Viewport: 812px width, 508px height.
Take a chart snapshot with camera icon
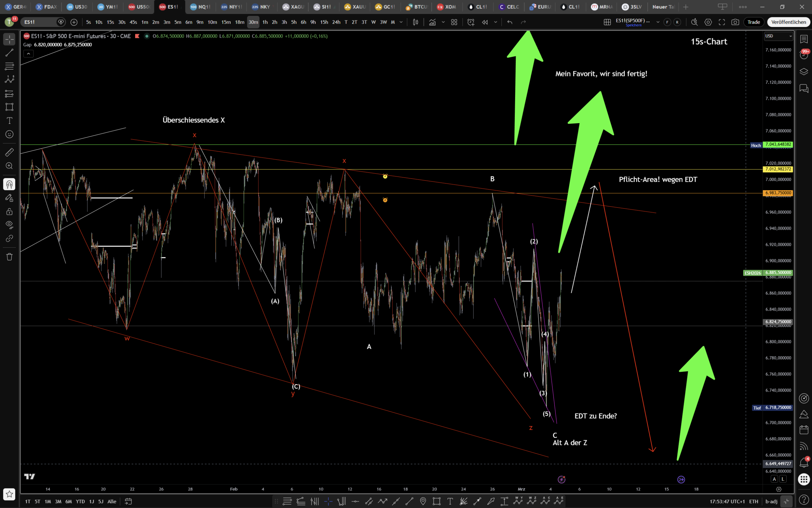pos(735,22)
